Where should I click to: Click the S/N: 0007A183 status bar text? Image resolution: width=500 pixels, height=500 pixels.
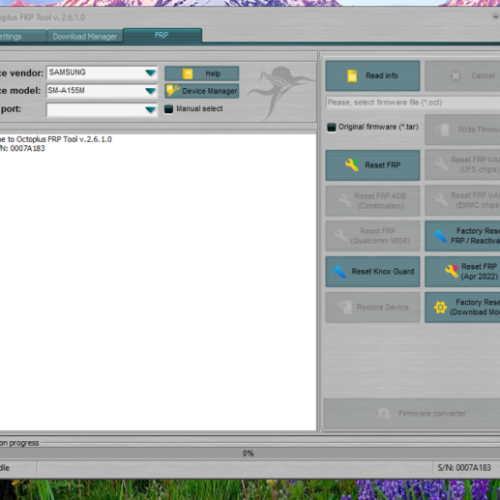tap(464, 468)
